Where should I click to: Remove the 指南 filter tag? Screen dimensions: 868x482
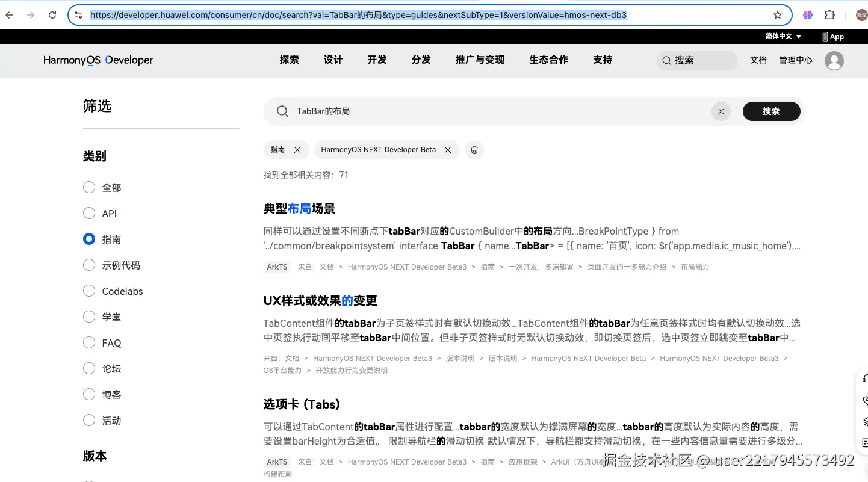click(x=297, y=150)
